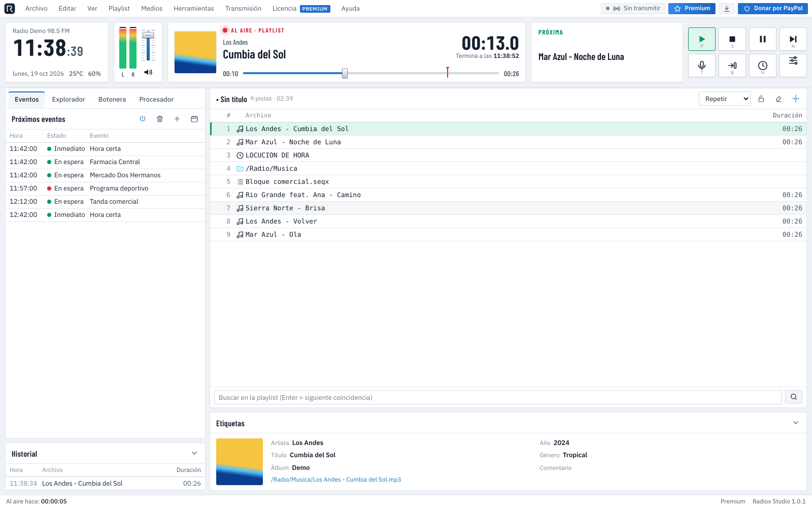Click the download icon in top bar

[727, 9]
